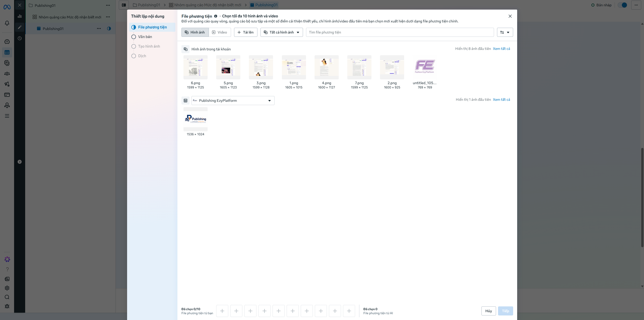Open campaigns table grid icon in sidebar
Screen dimensions: 644x320
[x=7, y=52]
